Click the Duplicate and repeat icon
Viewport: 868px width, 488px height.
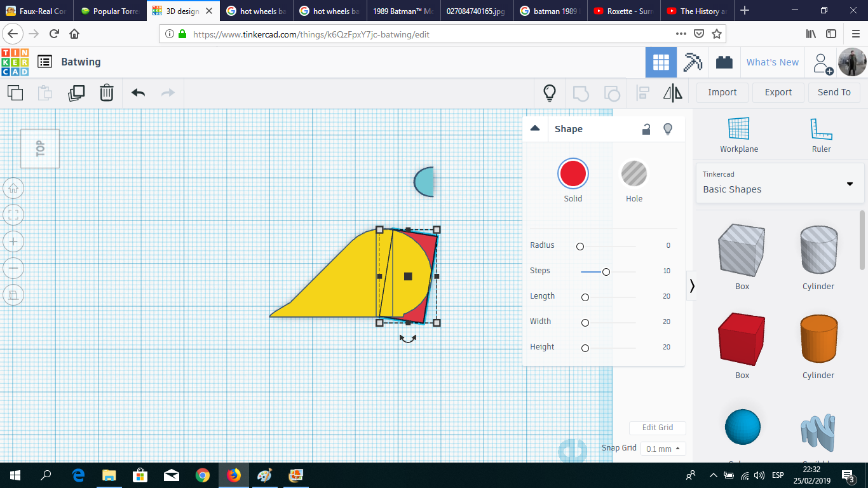(x=76, y=93)
